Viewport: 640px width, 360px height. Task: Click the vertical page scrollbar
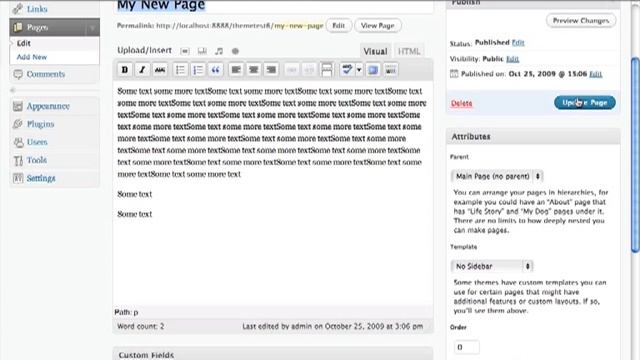click(635, 155)
